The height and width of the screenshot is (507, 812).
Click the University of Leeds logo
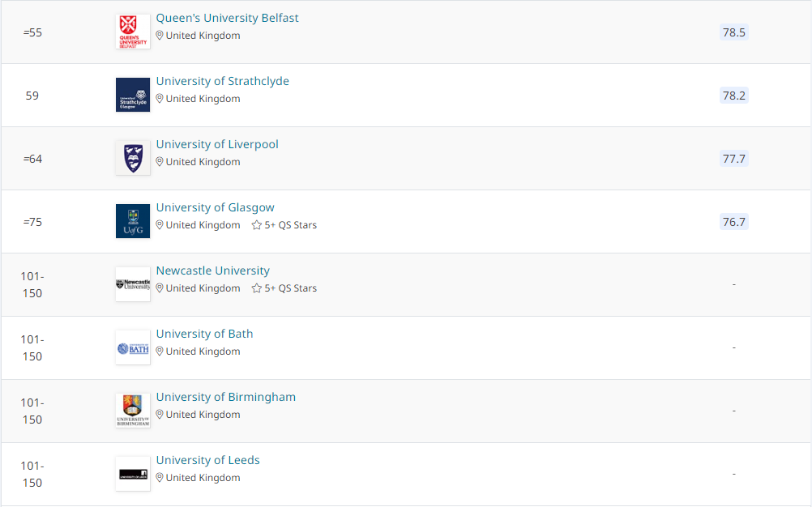coord(133,474)
